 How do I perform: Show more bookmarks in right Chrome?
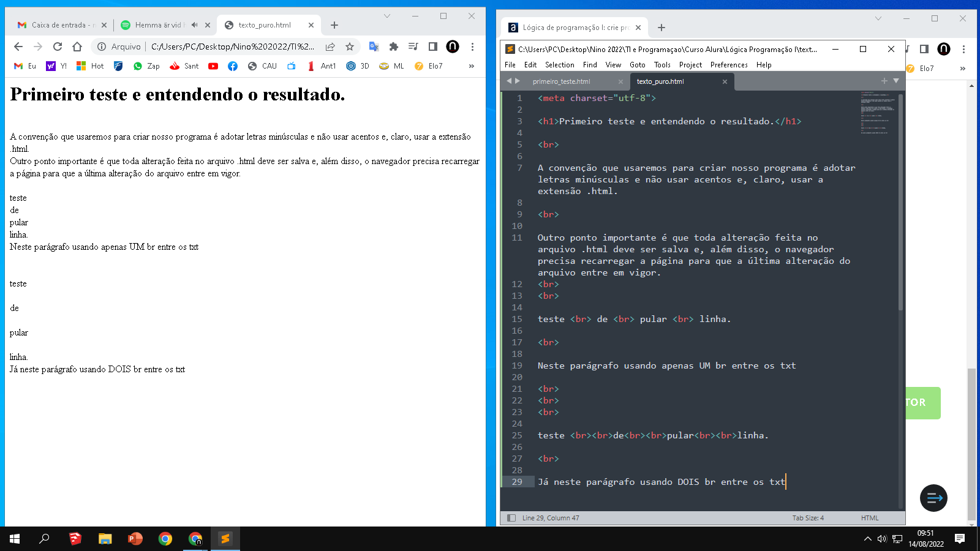(x=963, y=69)
